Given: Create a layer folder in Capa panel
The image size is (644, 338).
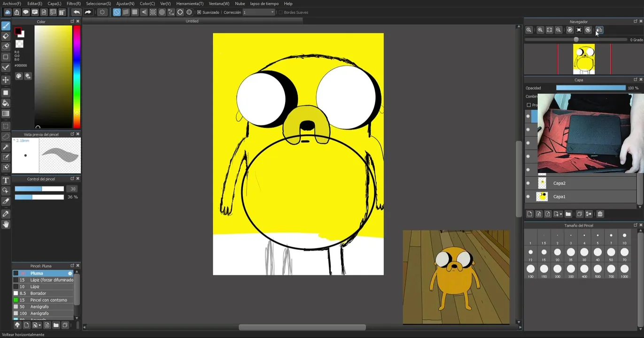Looking at the screenshot, I should 568,214.
